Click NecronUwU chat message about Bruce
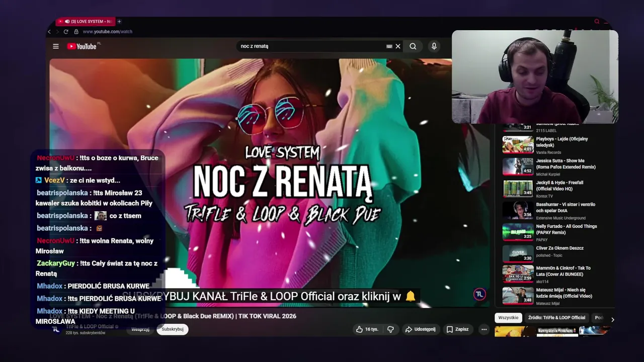644x362 pixels. tap(97, 163)
